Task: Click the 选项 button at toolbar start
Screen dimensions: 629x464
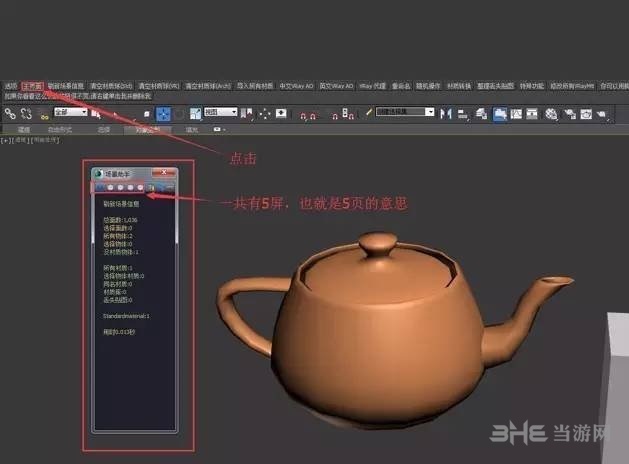Action: (x=11, y=86)
